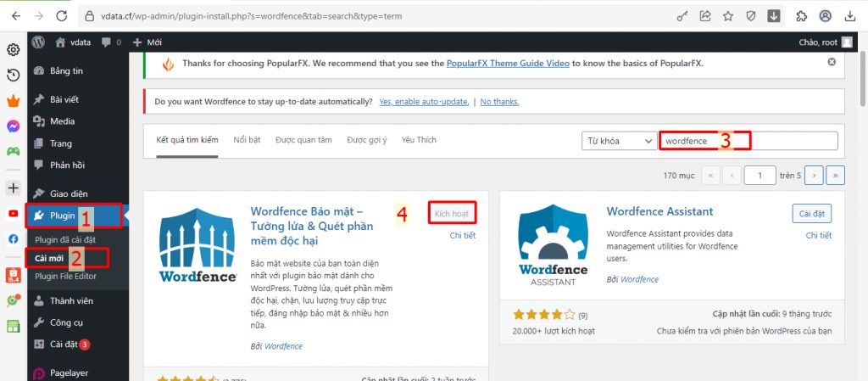Open sidebar history clock icon
This screenshot has width=868, height=381.
click(14, 76)
